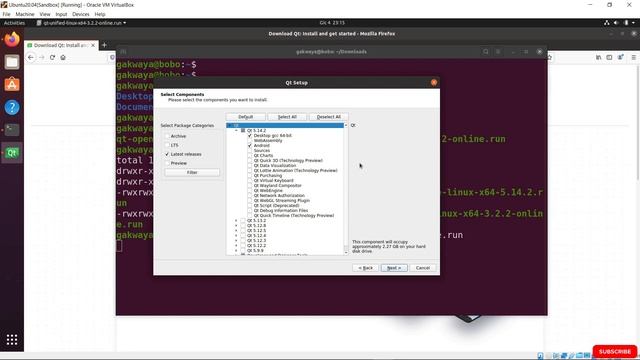Click the Qt installer dock icon
Image resolution: width=640 pixels, height=360 pixels.
tap(12, 153)
